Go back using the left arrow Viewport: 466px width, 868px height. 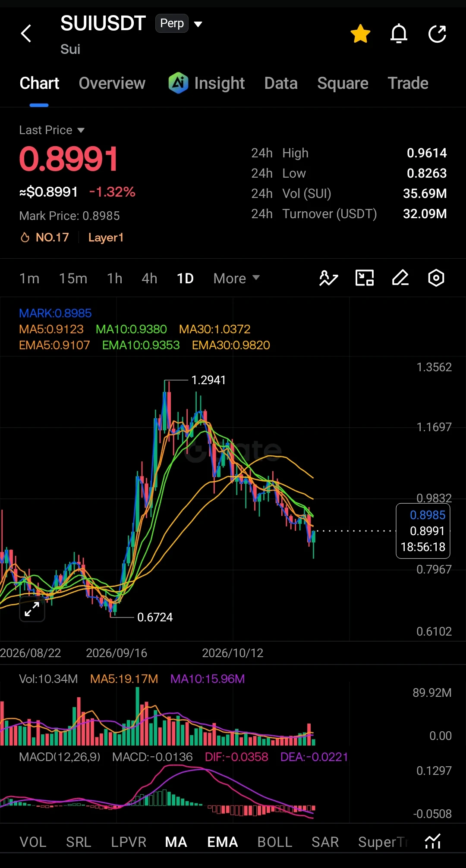[x=26, y=34]
